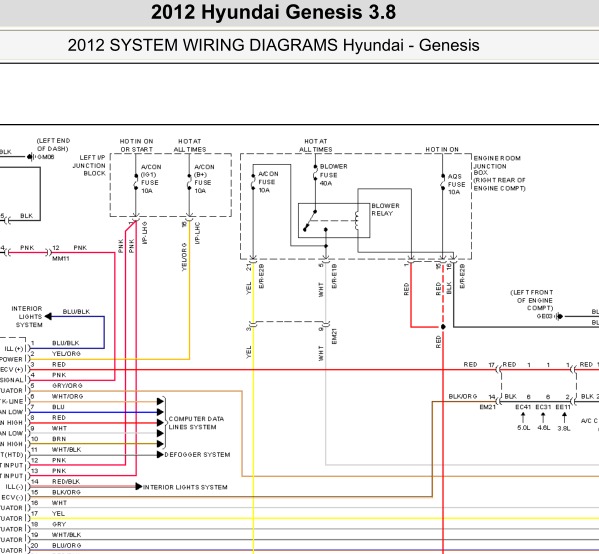Select the 'A/CON (IG1) FUSE 10A' label
The height and width of the screenshot is (554, 599).
point(151,179)
